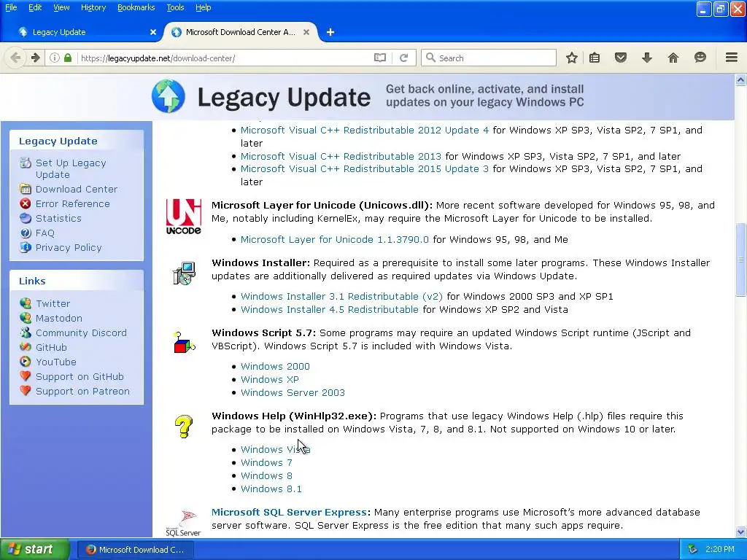Open Visual C++ Redistributable 2012 Update 4 link

click(365, 130)
